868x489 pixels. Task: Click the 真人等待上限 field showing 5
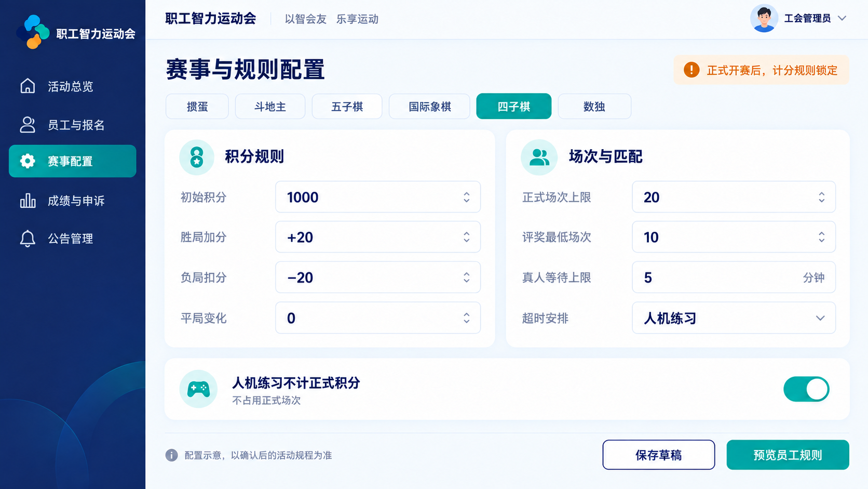[734, 277]
